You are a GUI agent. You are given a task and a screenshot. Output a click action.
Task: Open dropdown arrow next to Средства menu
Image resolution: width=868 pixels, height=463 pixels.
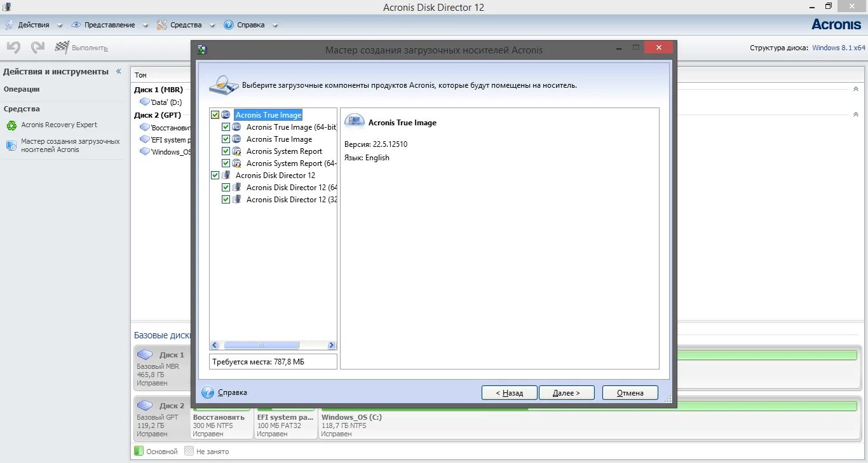coord(212,25)
